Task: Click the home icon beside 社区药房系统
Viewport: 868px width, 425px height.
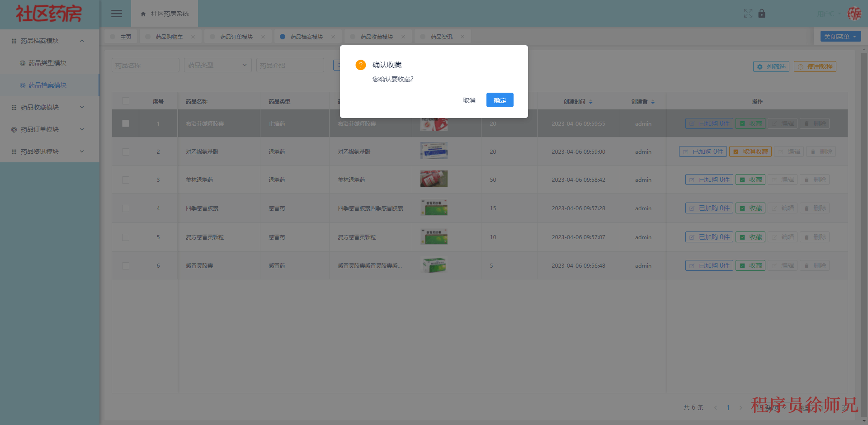Action: 142,14
